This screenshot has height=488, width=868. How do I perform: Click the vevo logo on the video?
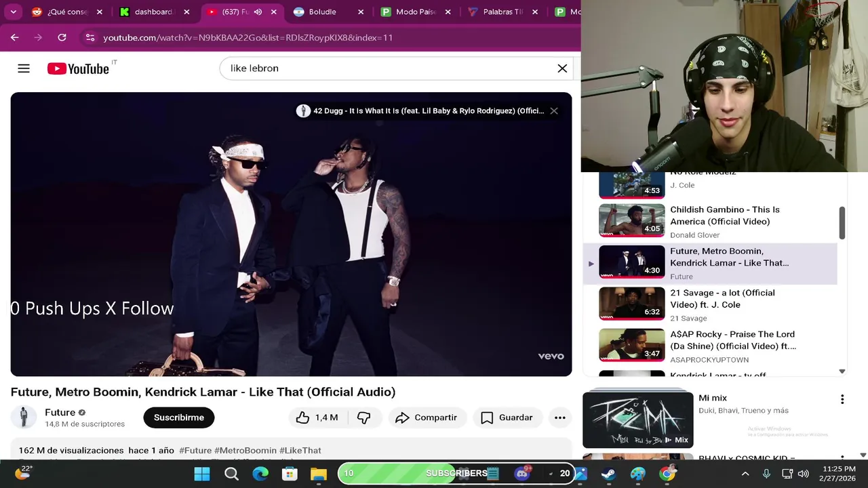click(551, 356)
